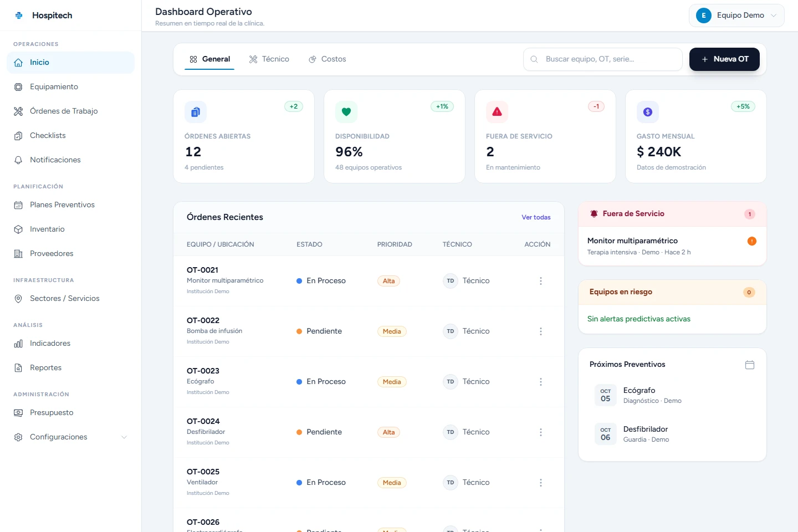Open Monitor multiparamétrico out-of-service item
Viewport: 798px width, 532px height.
click(672, 246)
